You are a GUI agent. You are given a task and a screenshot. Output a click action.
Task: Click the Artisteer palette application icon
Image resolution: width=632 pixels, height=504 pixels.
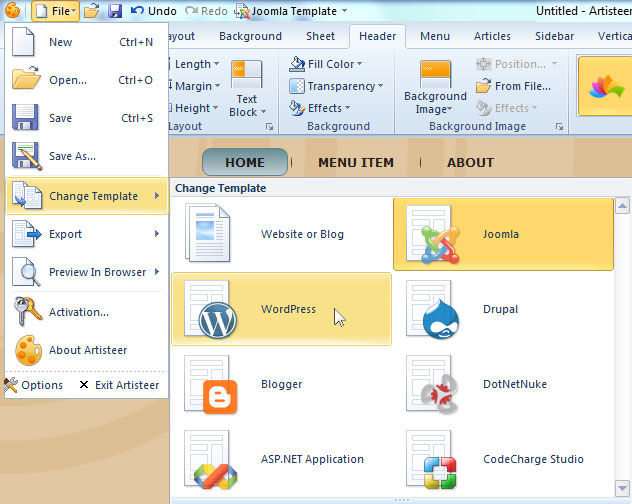click(x=12, y=10)
